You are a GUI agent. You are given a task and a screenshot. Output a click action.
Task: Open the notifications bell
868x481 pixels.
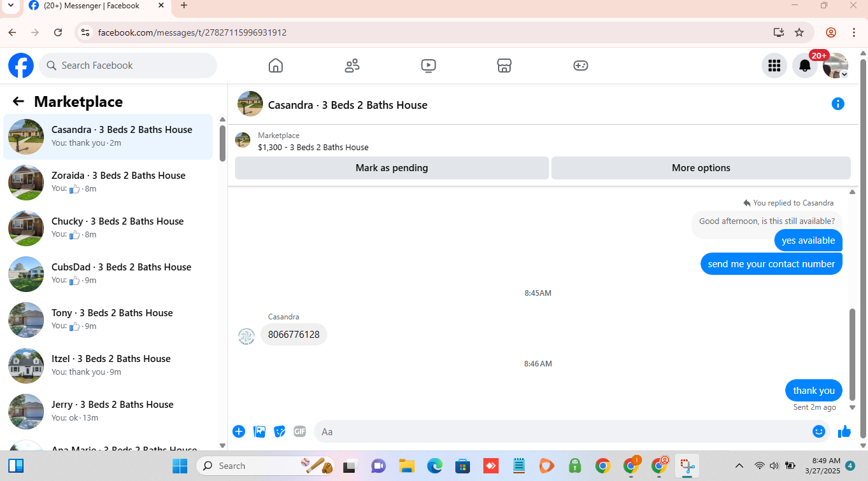pyautogui.click(x=805, y=66)
